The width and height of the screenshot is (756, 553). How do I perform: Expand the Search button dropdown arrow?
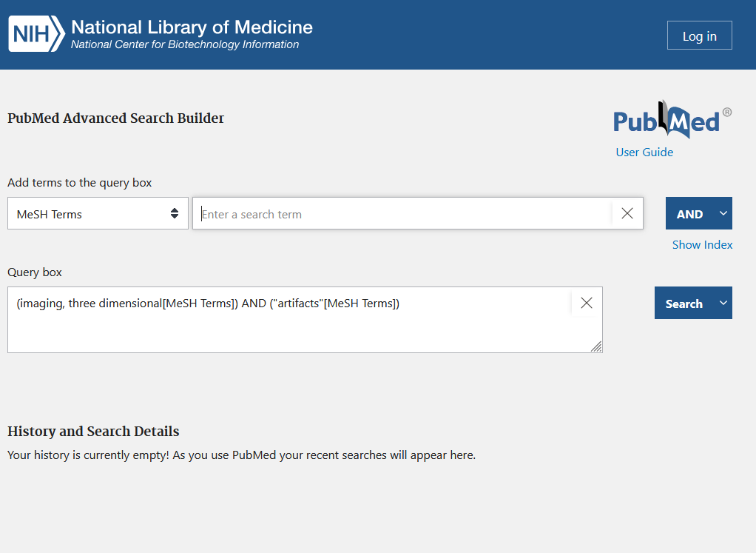[x=723, y=303]
